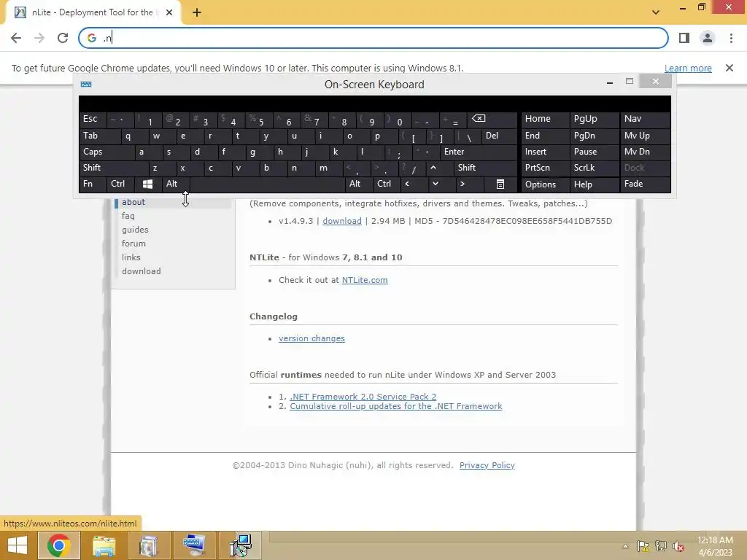The height and width of the screenshot is (560, 747).
Task: Show hidden tray icons arrow
Action: (625, 546)
